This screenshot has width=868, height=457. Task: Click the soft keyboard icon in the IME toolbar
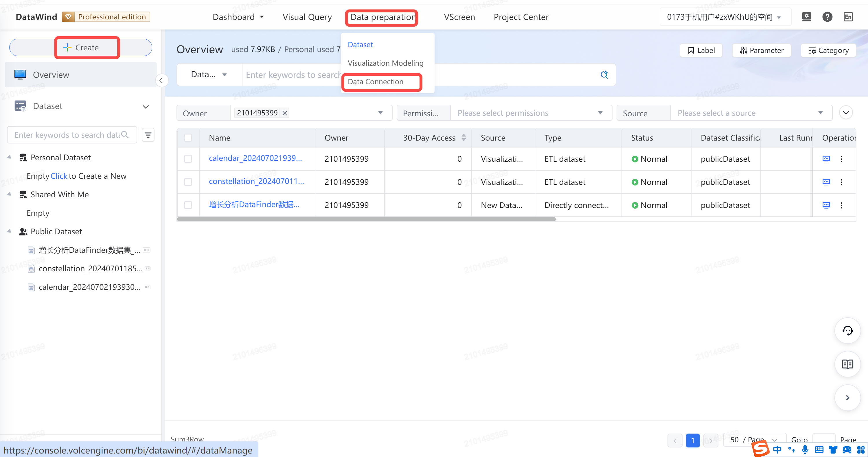point(819,449)
